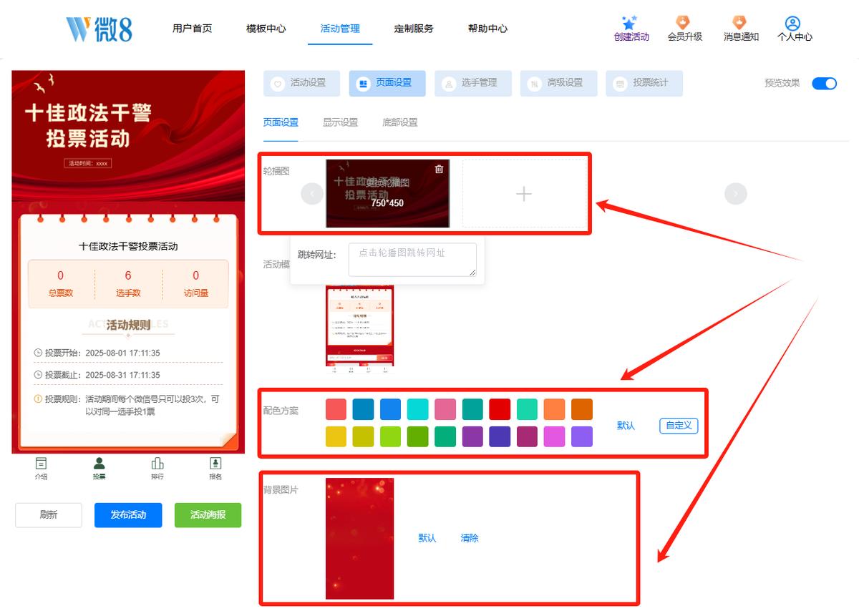This screenshot has height=616, width=859.
Task: Click the 自定义 color scheme button
Action: (679, 426)
